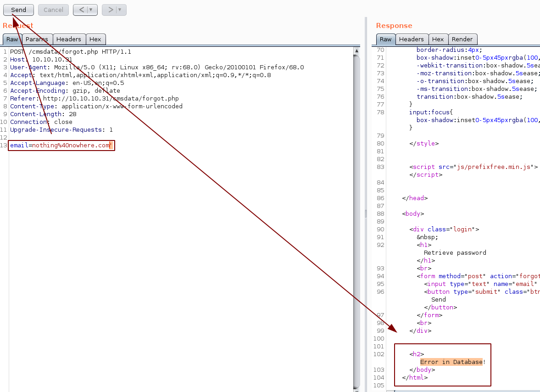Click the 'Content-Length: 28' line

44,114
